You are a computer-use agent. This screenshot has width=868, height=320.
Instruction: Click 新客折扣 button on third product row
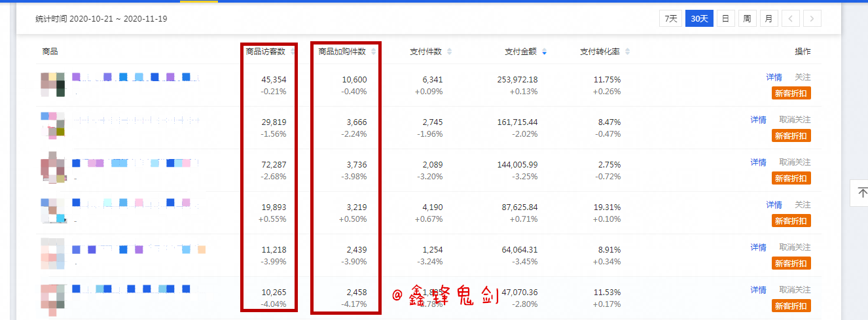tap(791, 178)
